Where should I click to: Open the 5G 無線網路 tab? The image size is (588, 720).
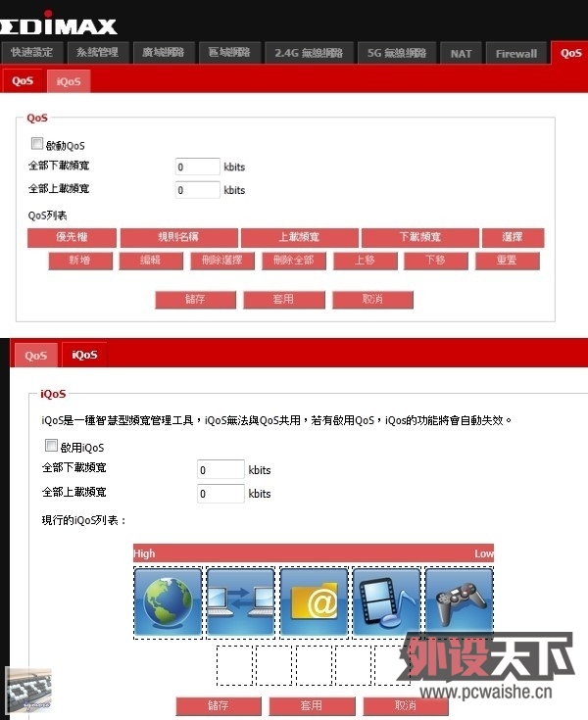coord(397,53)
